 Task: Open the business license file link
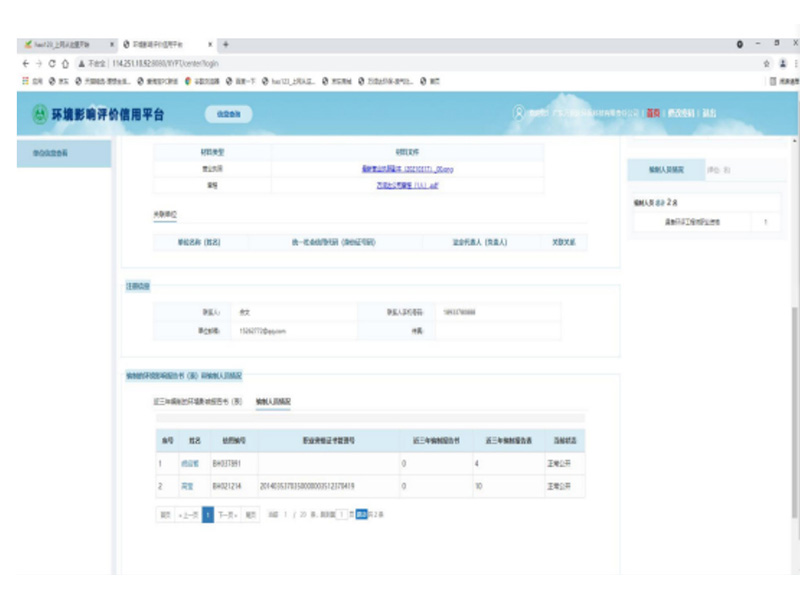393,169
